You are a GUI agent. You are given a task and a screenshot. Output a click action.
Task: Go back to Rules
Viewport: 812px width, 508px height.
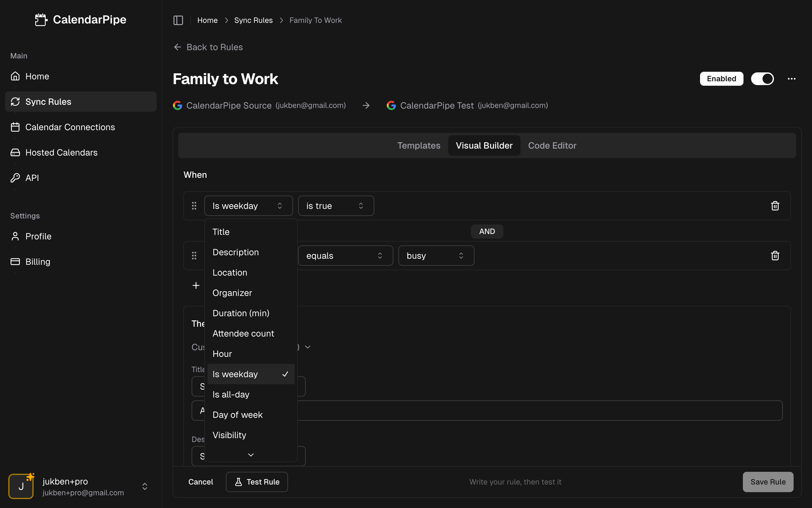[208, 47]
